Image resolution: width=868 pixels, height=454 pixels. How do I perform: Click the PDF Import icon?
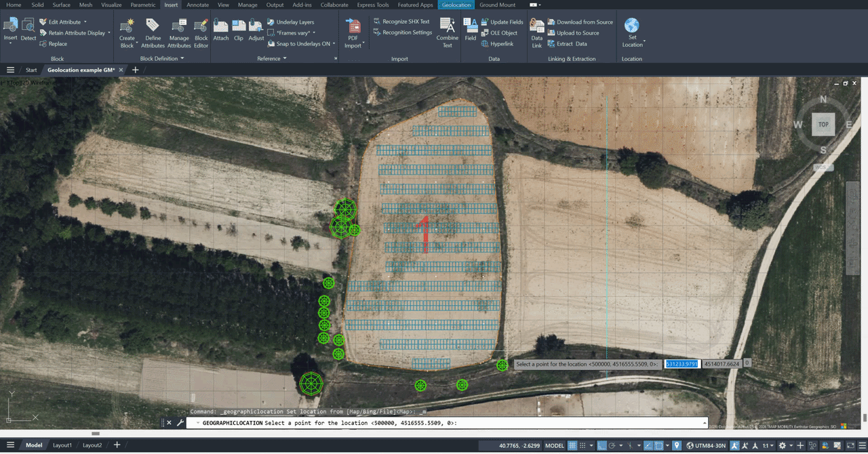[353, 25]
